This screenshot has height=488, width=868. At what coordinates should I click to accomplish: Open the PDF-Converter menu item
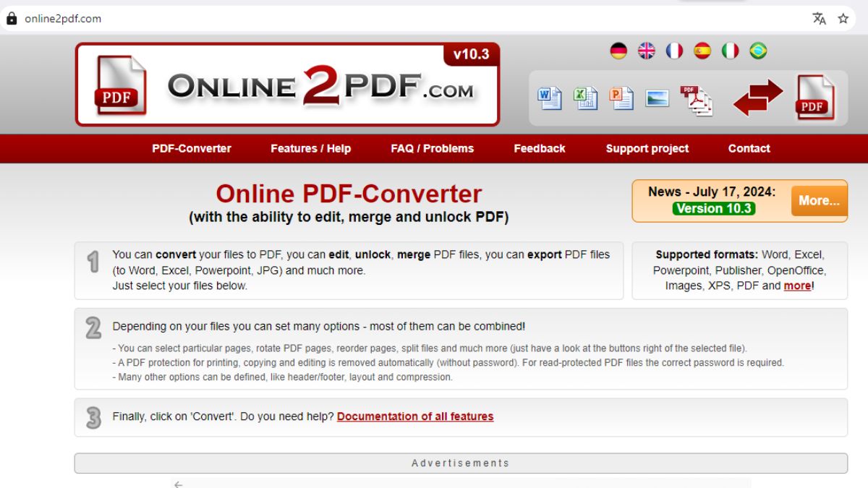coord(192,148)
